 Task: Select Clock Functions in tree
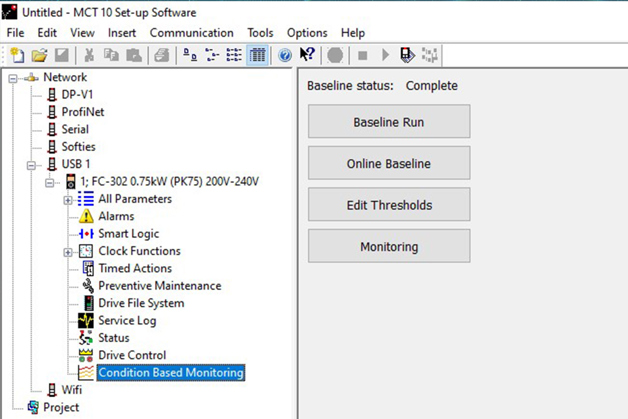pos(139,251)
